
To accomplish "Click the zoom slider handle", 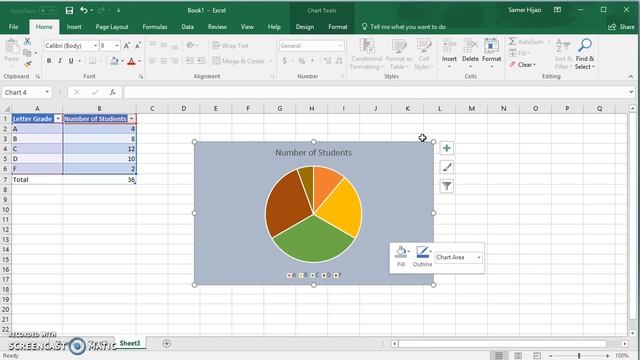I will point(579,356).
